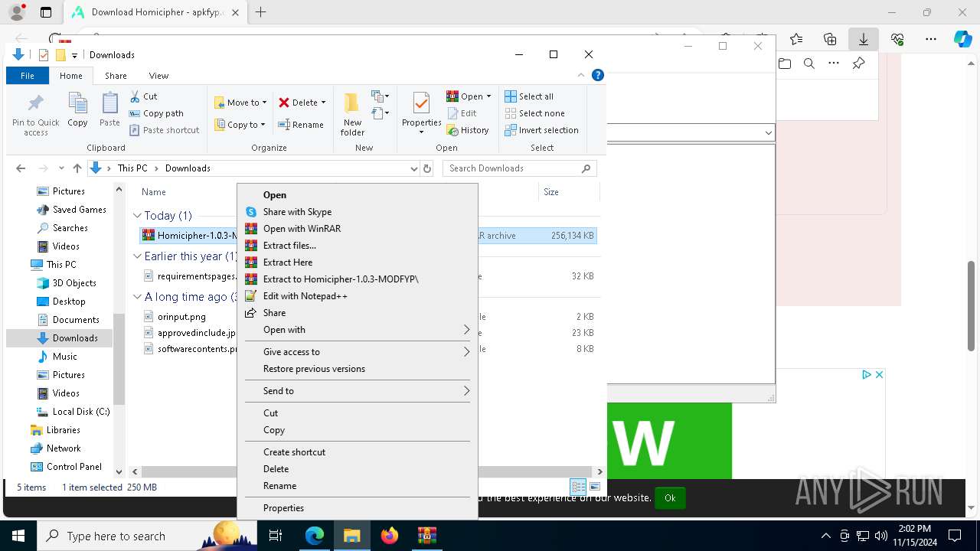This screenshot has height=551, width=980.
Task: Collapse the Today group
Action: pyautogui.click(x=138, y=216)
